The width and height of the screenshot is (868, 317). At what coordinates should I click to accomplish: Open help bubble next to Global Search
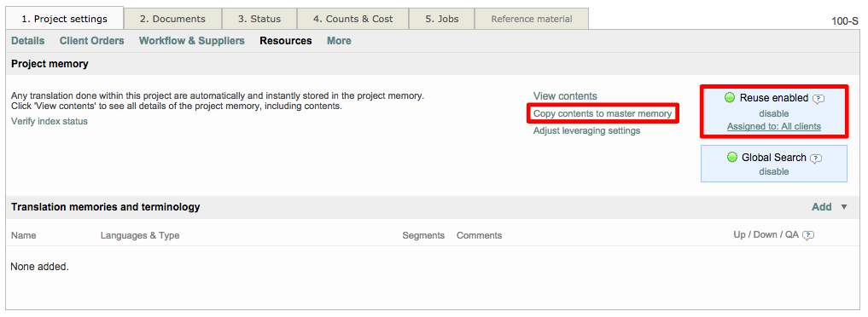tap(816, 158)
